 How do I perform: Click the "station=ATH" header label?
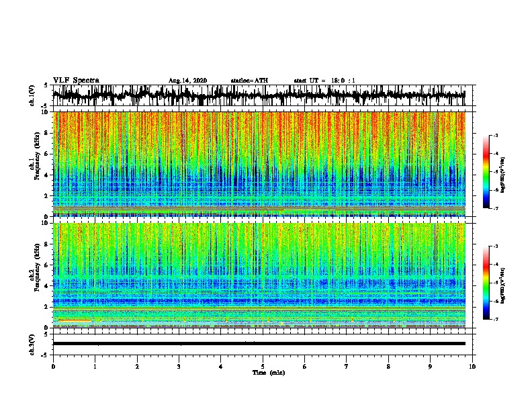249,81
